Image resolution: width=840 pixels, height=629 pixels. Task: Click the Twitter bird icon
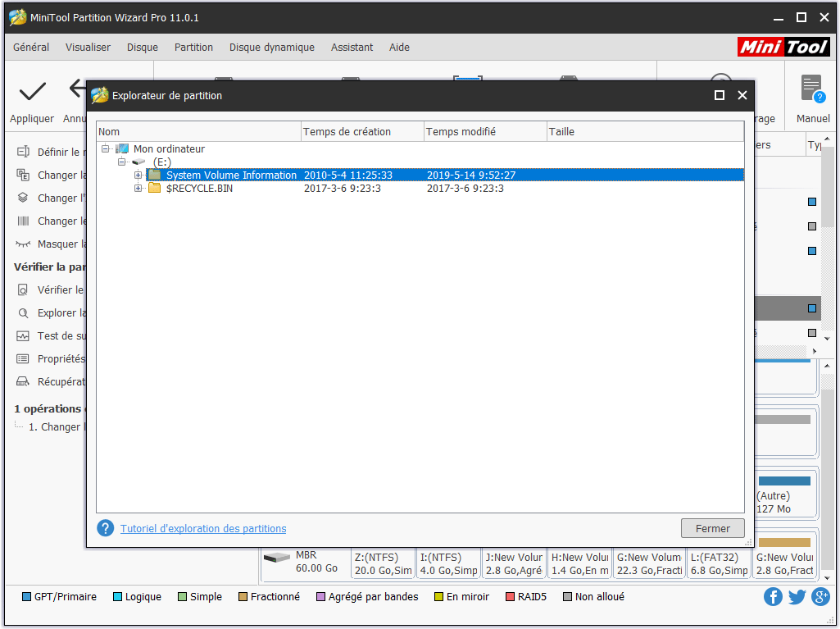point(796,596)
